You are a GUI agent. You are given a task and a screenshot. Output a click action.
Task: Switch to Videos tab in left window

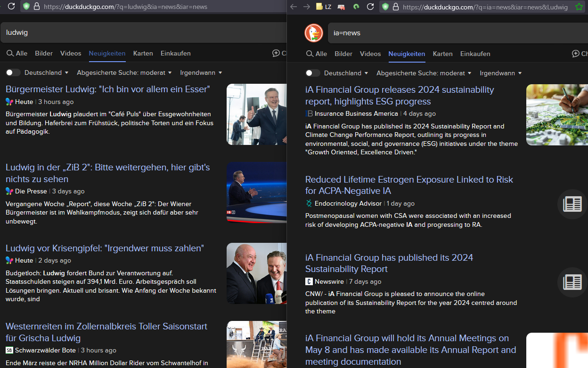point(71,53)
